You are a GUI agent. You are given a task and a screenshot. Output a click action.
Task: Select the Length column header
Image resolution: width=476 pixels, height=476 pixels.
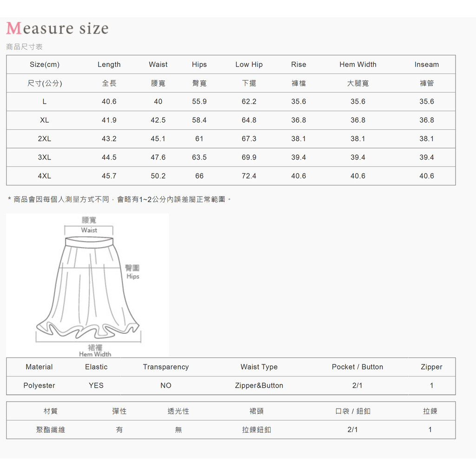(x=109, y=65)
